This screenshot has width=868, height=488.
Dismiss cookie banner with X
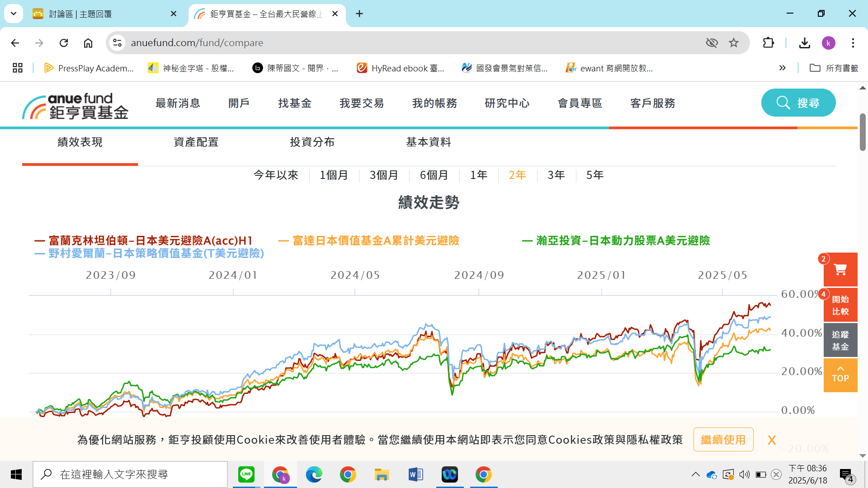tap(772, 440)
